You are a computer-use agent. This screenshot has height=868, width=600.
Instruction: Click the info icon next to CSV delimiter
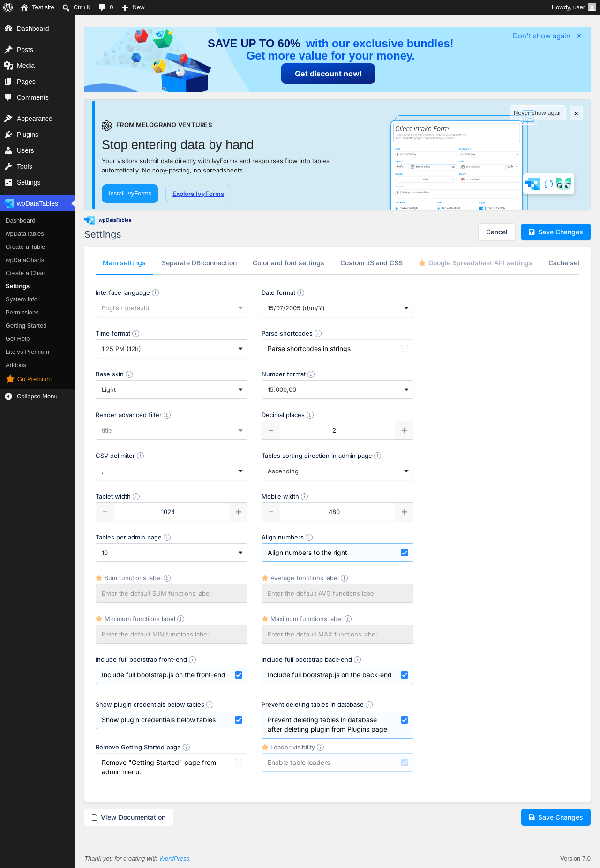tap(141, 456)
